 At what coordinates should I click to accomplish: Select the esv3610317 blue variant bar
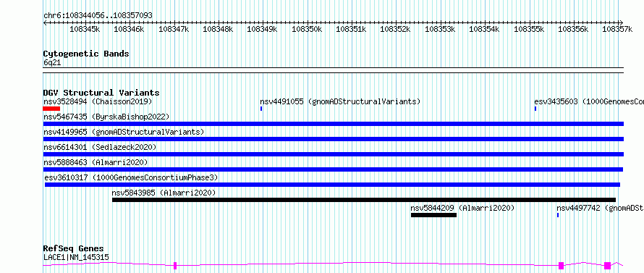(332, 185)
